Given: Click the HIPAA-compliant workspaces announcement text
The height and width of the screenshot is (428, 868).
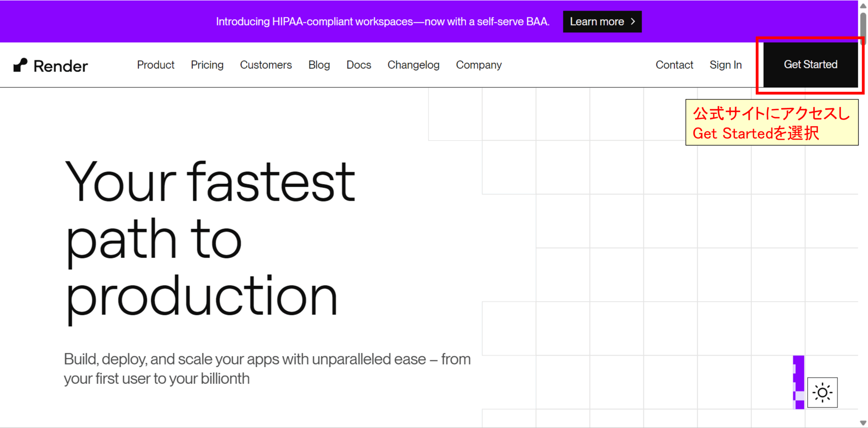Looking at the screenshot, I should (382, 22).
